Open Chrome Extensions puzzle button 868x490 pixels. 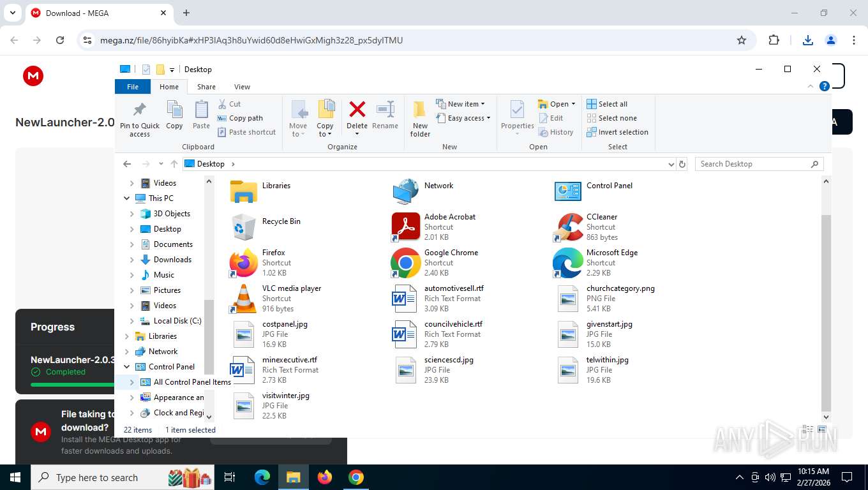click(x=774, y=40)
